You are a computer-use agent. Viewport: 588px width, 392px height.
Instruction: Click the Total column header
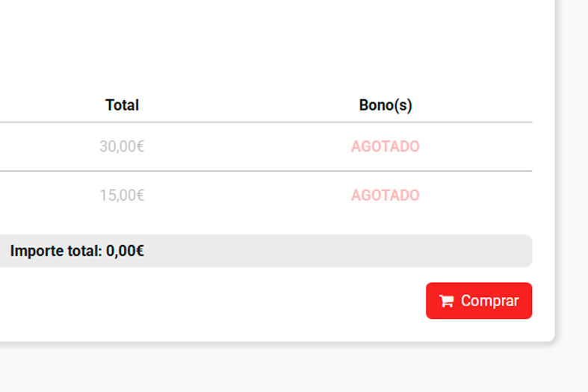(x=122, y=105)
